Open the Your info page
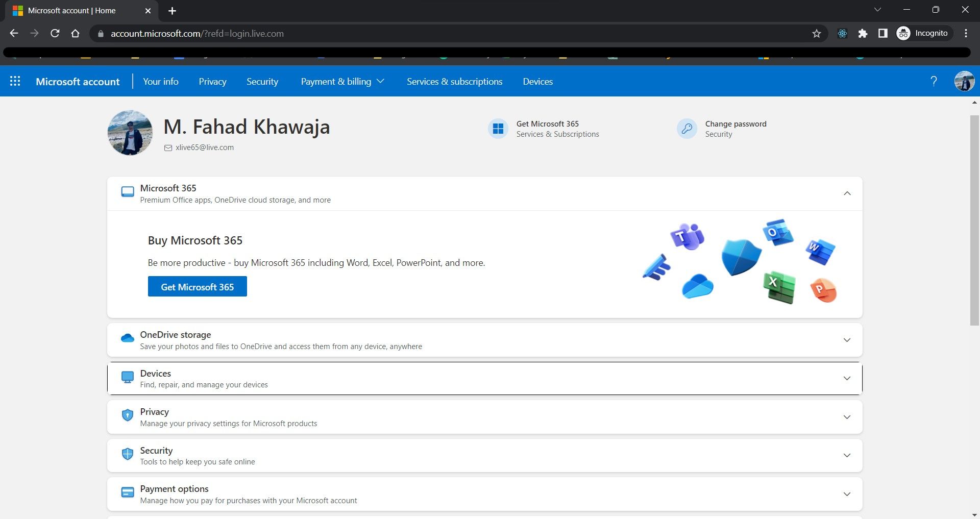980x519 pixels. click(x=160, y=81)
